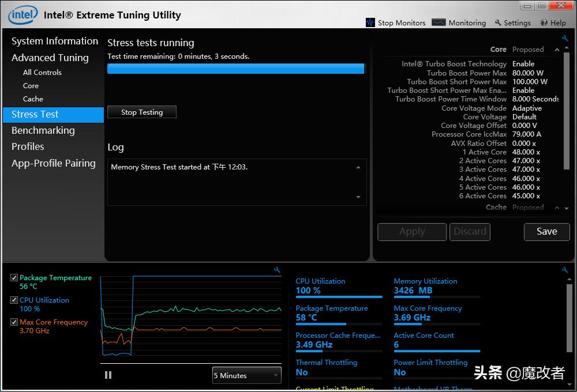Viewport: 577px width, 392px height.
Task: Open the Help menu icon
Action: click(x=544, y=23)
